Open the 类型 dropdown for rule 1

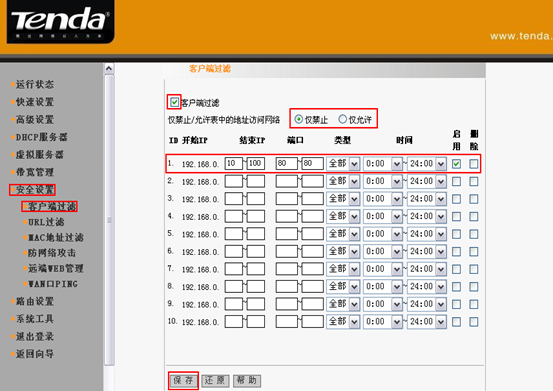pos(343,164)
